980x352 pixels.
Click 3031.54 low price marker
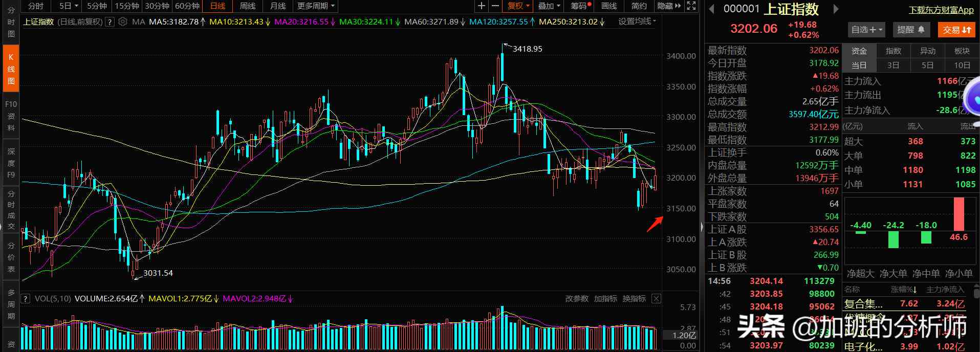pos(158,273)
